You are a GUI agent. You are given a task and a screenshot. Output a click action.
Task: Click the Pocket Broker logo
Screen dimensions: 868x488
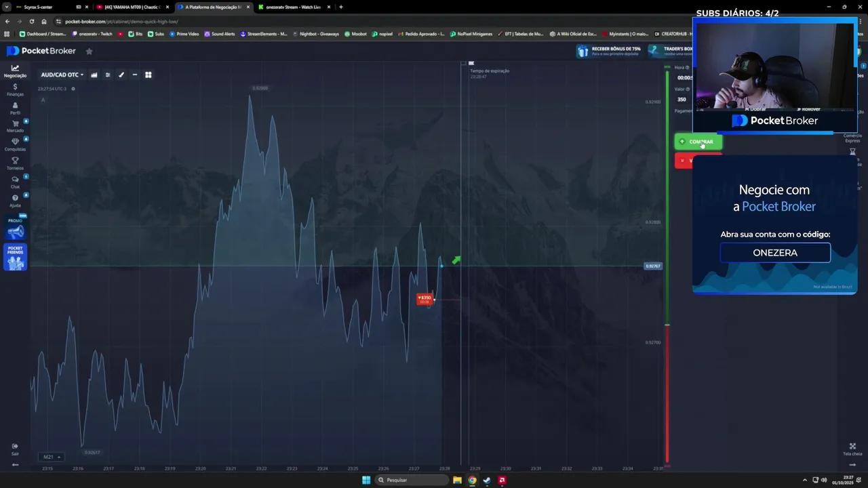point(41,51)
